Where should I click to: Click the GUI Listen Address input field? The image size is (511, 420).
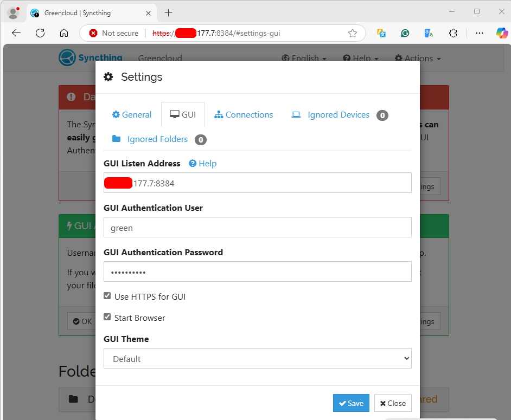click(x=258, y=183)
